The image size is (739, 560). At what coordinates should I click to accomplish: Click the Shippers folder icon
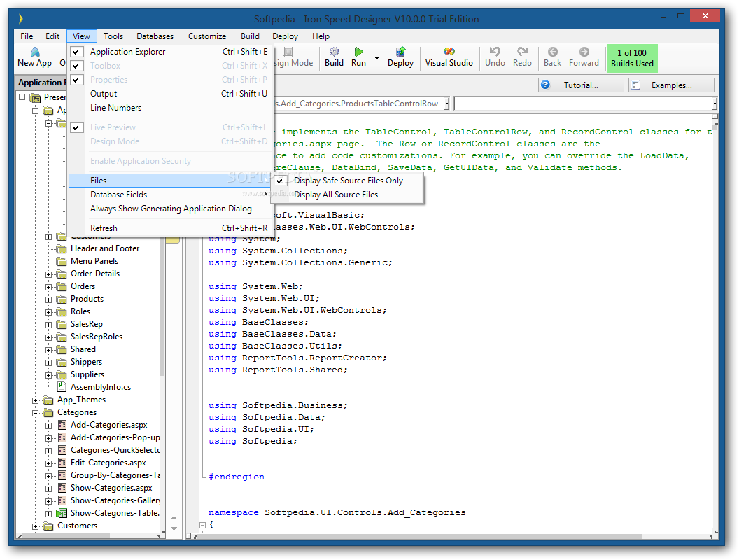pos(62,363)
